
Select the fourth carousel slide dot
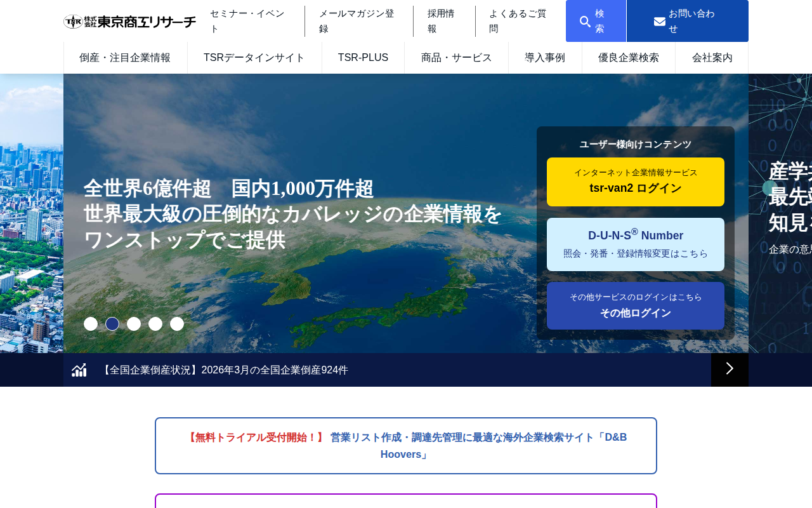click(155, 324)
